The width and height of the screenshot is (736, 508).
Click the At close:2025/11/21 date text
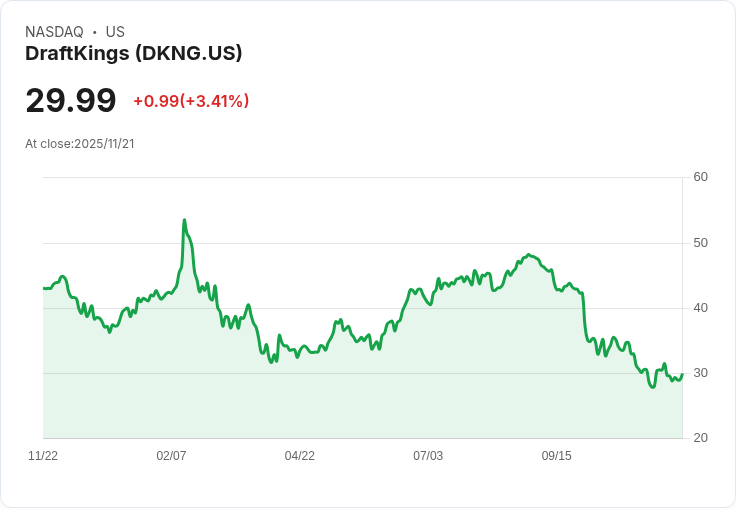(80, 144)
